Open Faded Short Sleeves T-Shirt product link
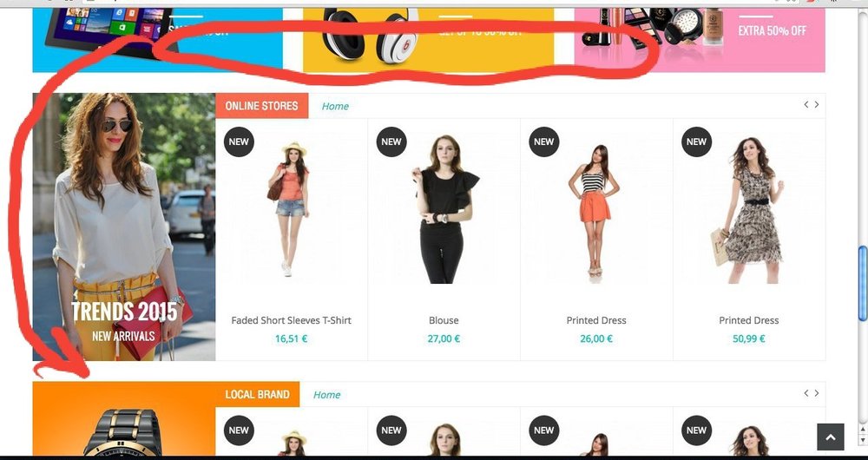 pyautogui.click(x=291, y=320)
